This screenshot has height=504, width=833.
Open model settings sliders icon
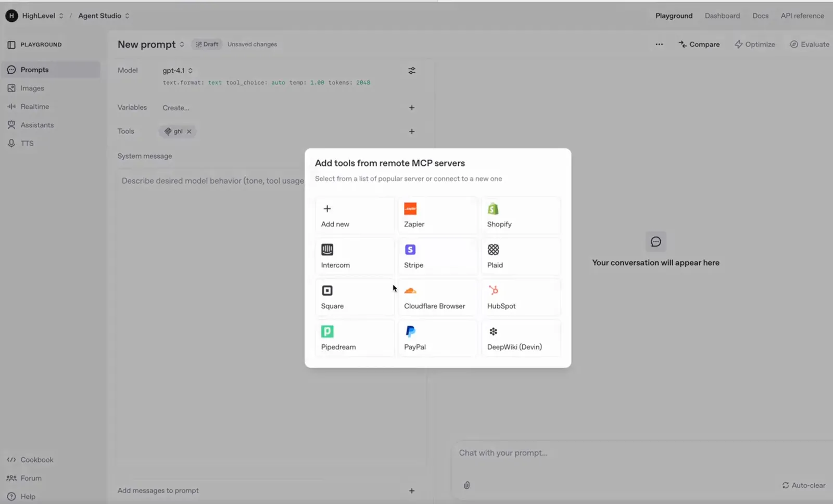coord(412,71)
